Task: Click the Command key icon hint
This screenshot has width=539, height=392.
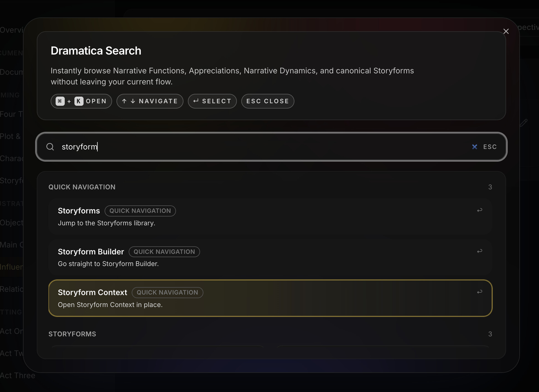Action: pyautogui.click(x=60, y=101)
